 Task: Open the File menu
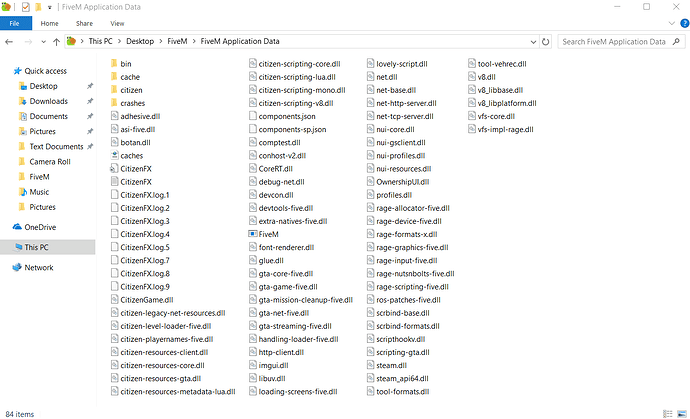tap(16, 23)
